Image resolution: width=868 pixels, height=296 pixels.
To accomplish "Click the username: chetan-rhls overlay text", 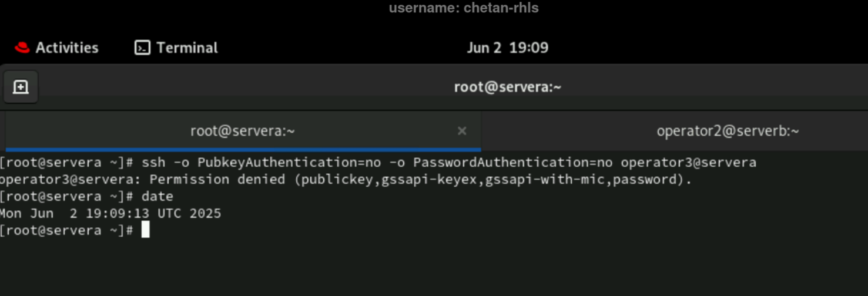I will [x=463, y=8].
